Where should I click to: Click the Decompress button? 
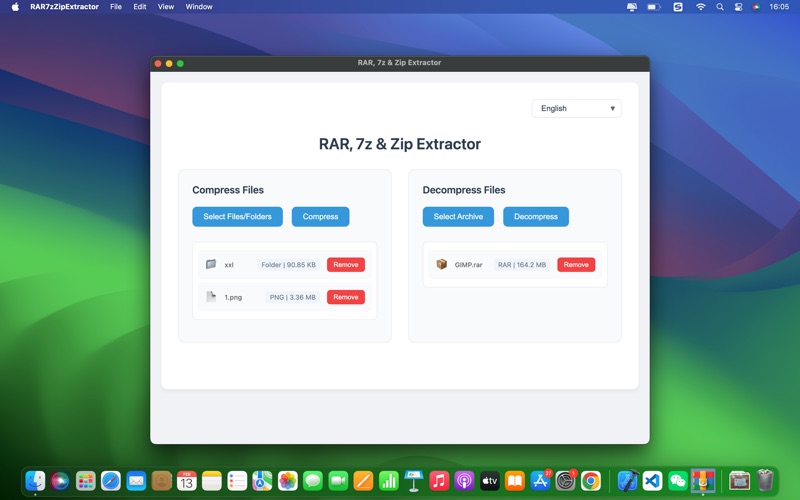pos(536,216)
